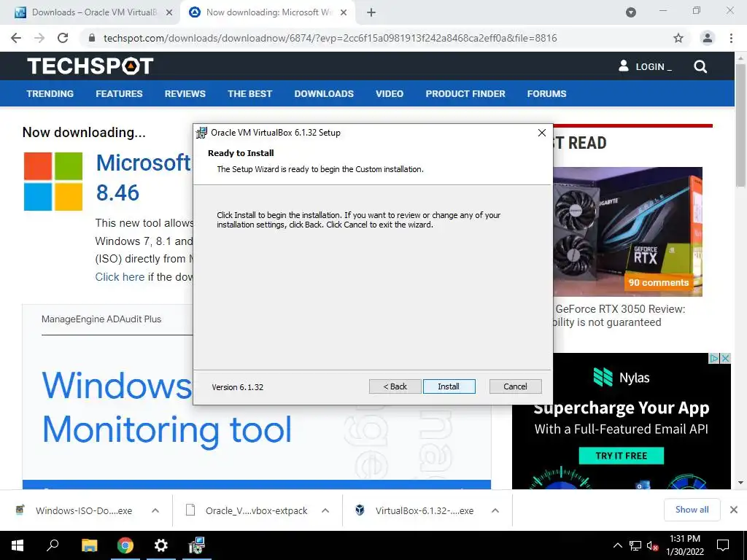Click Install in VirtualBox setup
The image size is (747, 560).
point(449,386)
